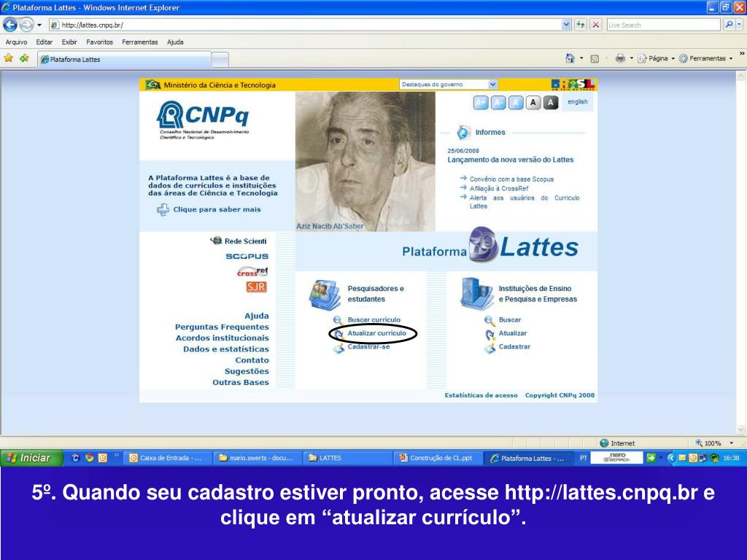Click the Instituições building icon
747x560 pixels.
(x=477, y=294)
